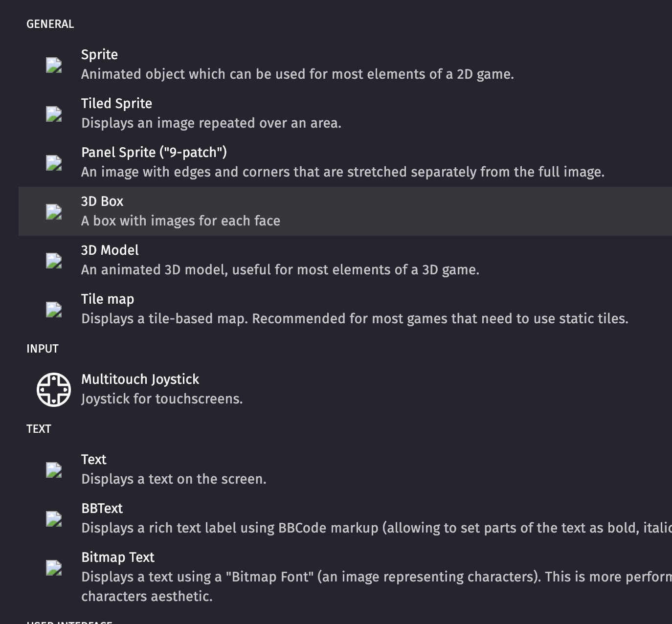Choose the BBText rich text object
This screenshot has height=624, width=672.
(102, 509)
